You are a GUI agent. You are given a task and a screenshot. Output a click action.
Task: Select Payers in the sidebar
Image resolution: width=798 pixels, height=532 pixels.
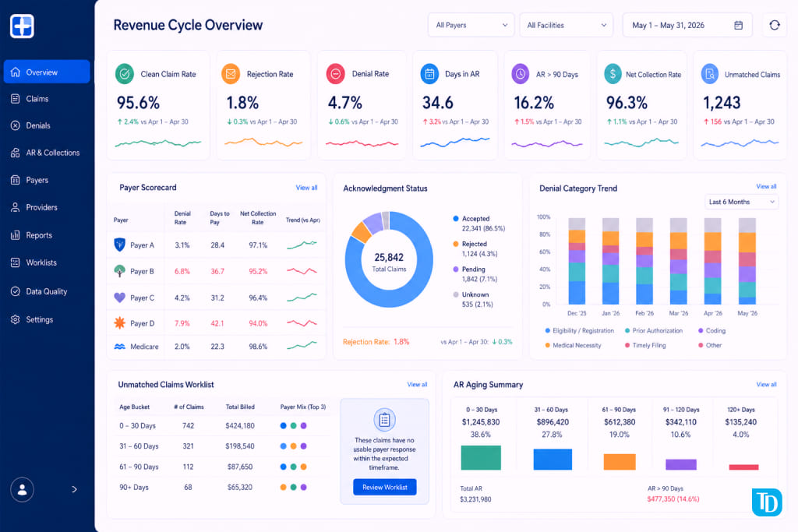click(x=37, y=180)
